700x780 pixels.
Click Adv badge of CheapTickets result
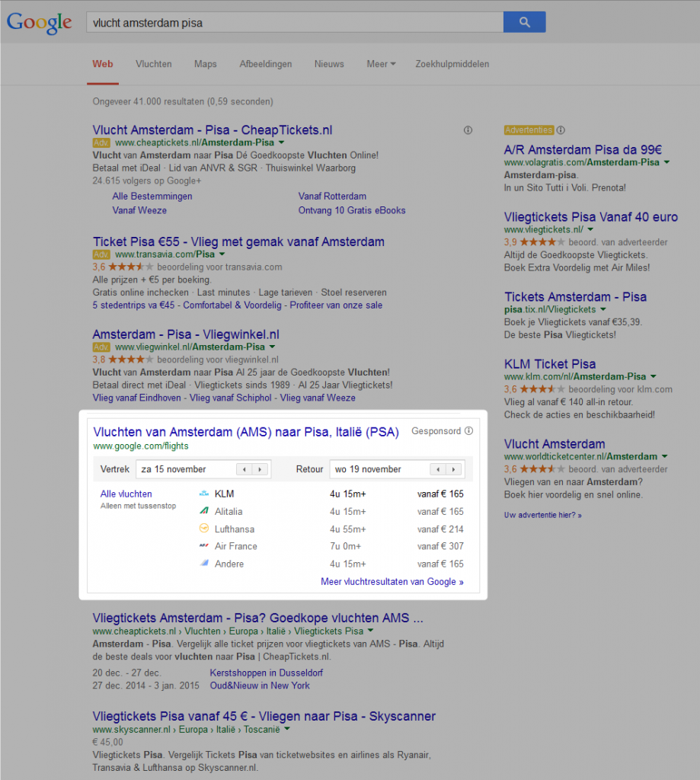[101, 142]
